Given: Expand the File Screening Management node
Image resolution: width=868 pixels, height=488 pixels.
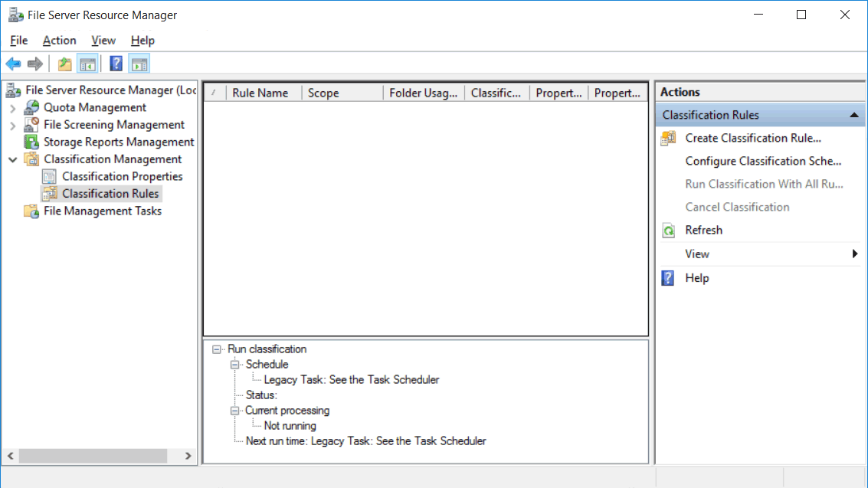Looking at the screenshot, I should 13,125.
